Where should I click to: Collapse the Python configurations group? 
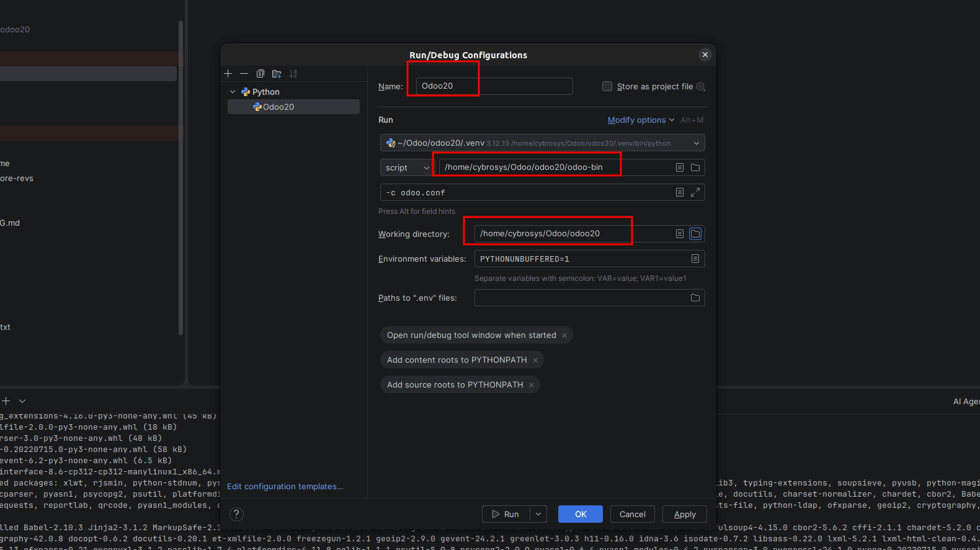233,92
